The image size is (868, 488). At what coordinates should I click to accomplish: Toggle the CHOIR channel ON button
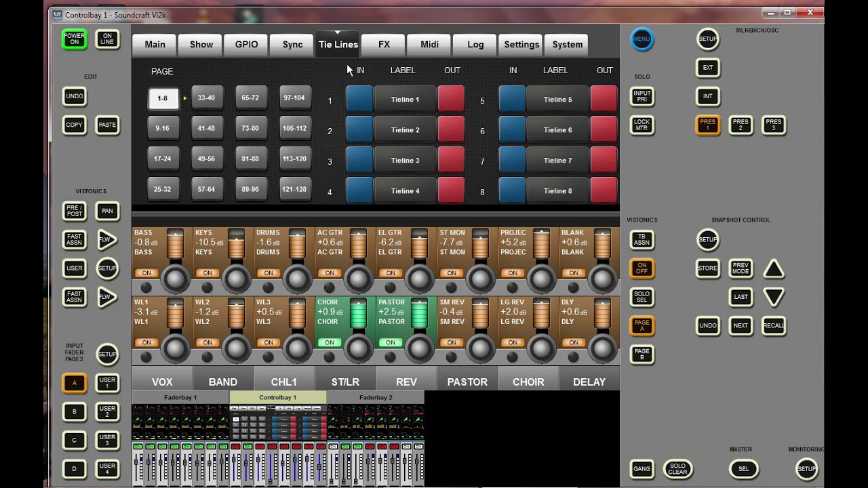tap(330, 342)
